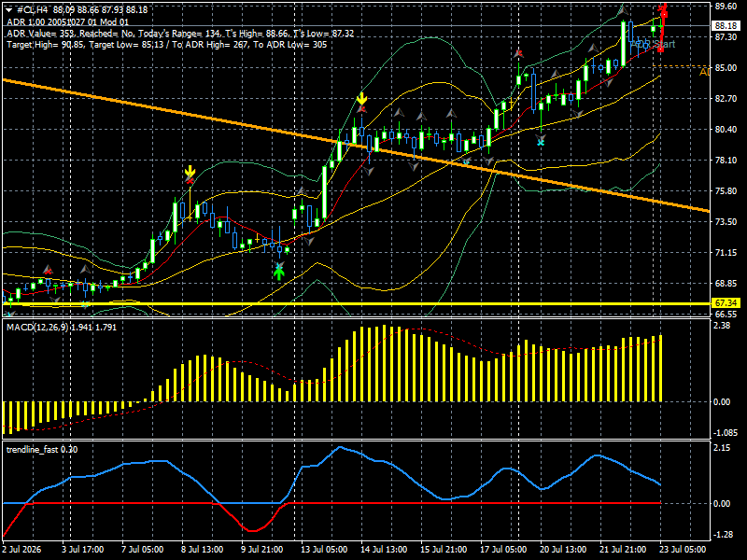Click the 13 Jul 05:00 time label
Screen dimensions: 747x560
pos(324,549)
